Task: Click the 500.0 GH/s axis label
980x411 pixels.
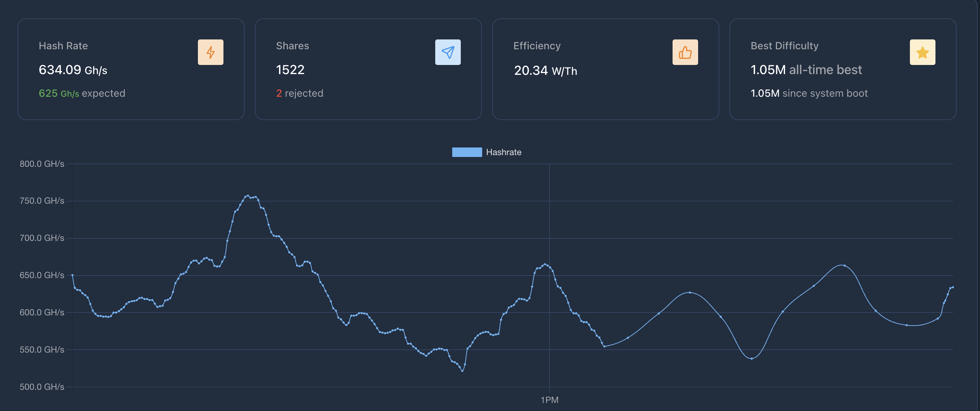Action: 43,387
